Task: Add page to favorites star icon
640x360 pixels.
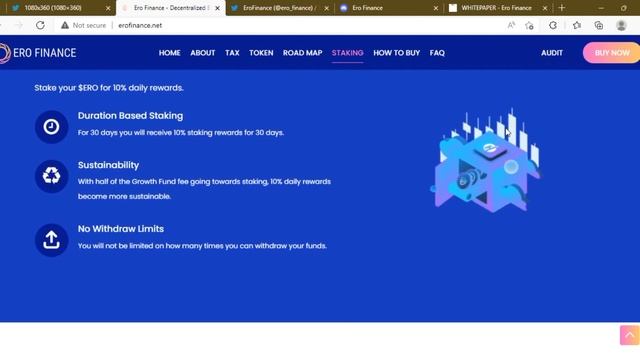Action: [x=529, y=25]
